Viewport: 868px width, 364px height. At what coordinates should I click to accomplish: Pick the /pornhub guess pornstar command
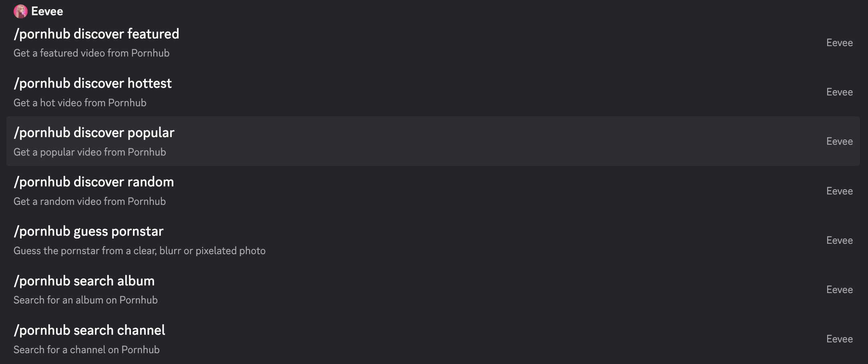433,240
